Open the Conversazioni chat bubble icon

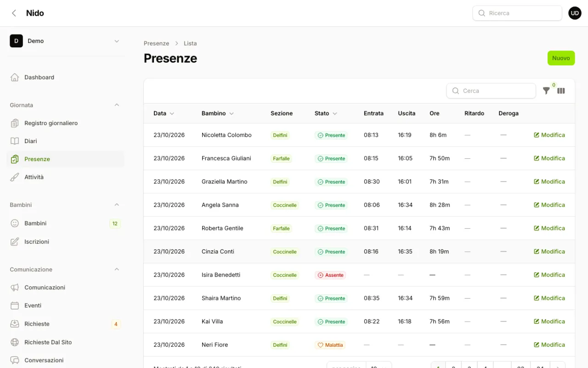tap(15, 360)
